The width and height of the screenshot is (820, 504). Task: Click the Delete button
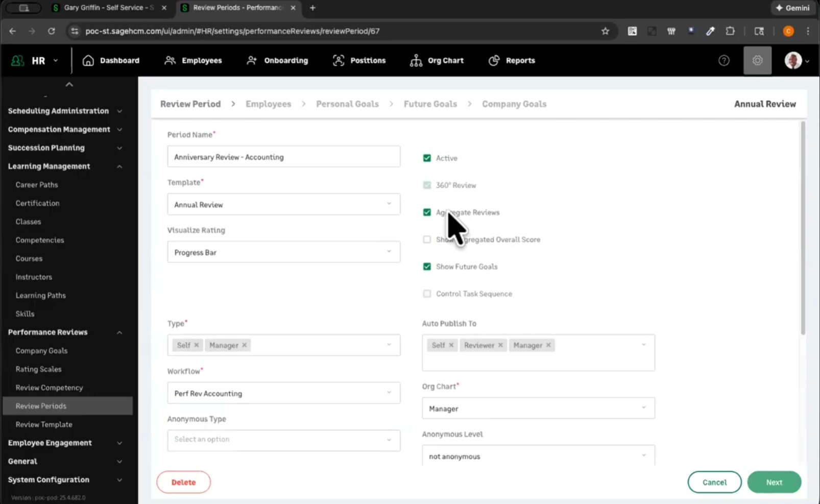click(183, 482)
